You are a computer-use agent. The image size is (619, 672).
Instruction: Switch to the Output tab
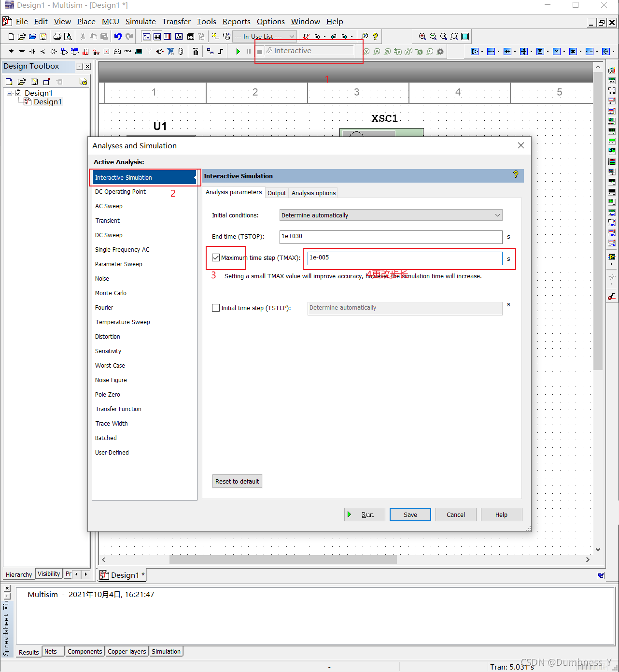pos(277,193)
